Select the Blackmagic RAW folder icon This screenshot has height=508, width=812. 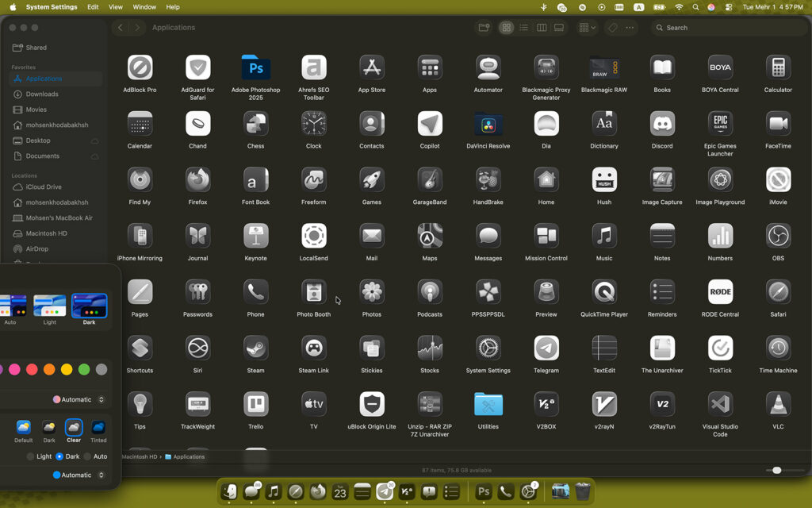[603, 68]
